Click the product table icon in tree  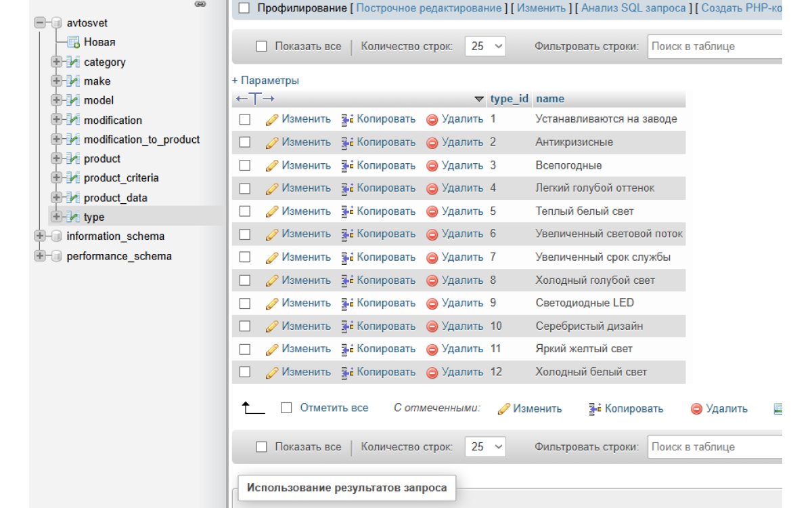74,159
